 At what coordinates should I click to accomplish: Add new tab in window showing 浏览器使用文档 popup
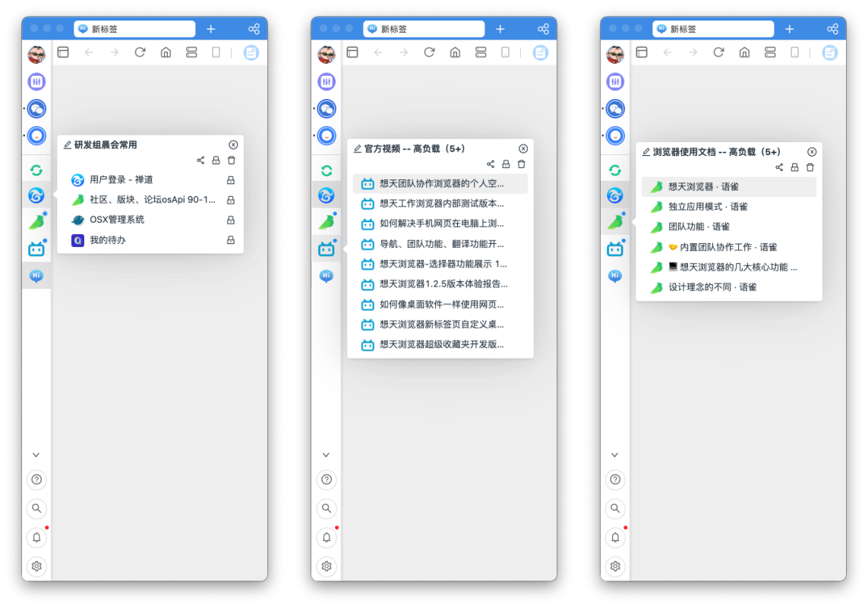[790, 29]
